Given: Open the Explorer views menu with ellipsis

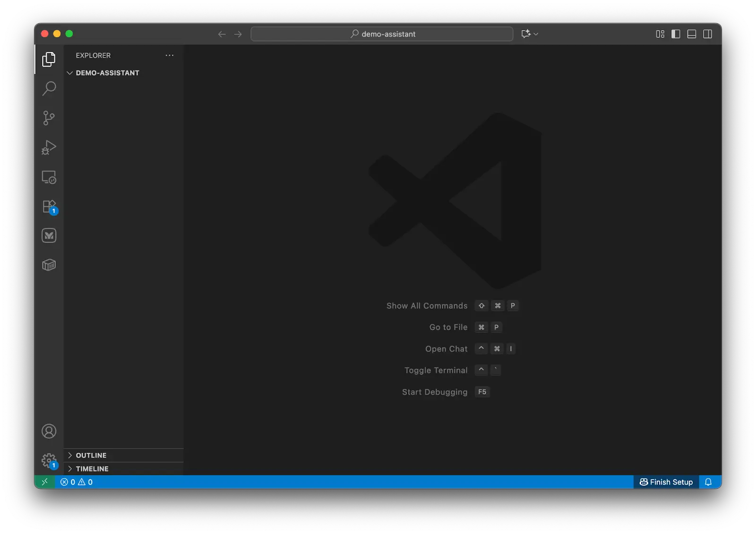Looking at the screenshot, I should (170, 55).
